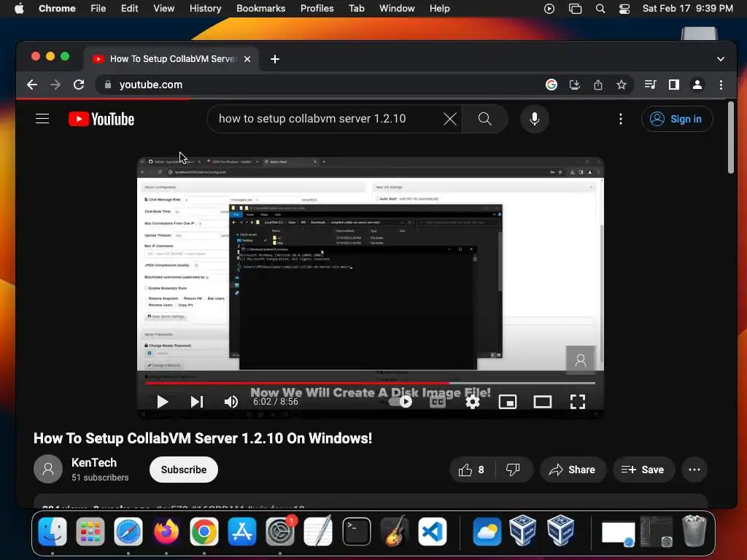Open the Profiles menu
The height and width of the screenshot is (560, 747).
point(317,9)
